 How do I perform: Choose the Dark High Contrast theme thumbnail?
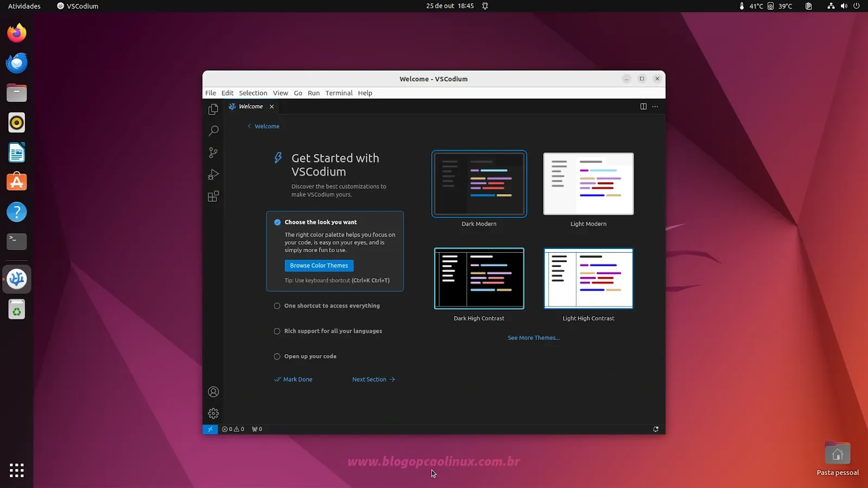click(x=479, y=278)
